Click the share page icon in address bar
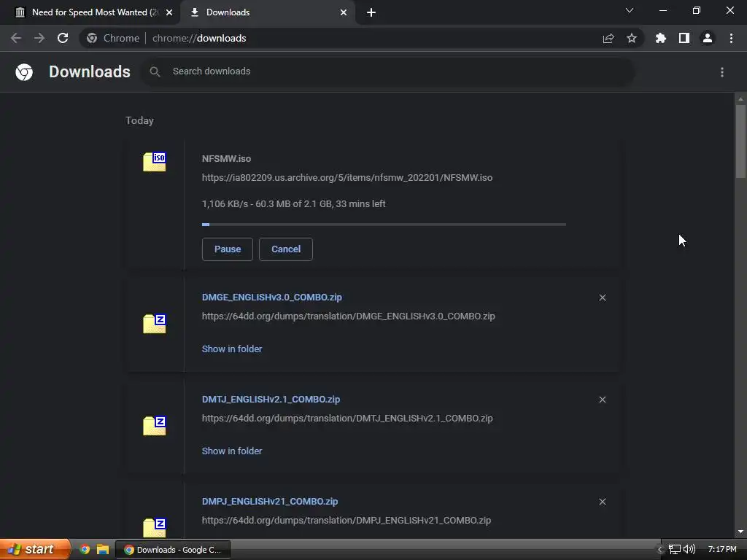 pos(608,38)
